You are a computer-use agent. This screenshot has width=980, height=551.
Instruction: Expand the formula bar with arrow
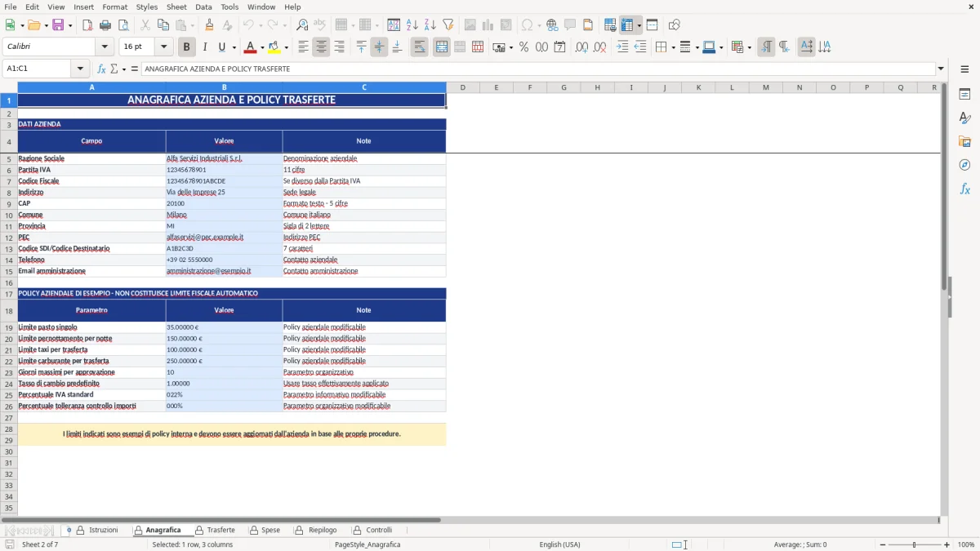[x=941, y=69]
